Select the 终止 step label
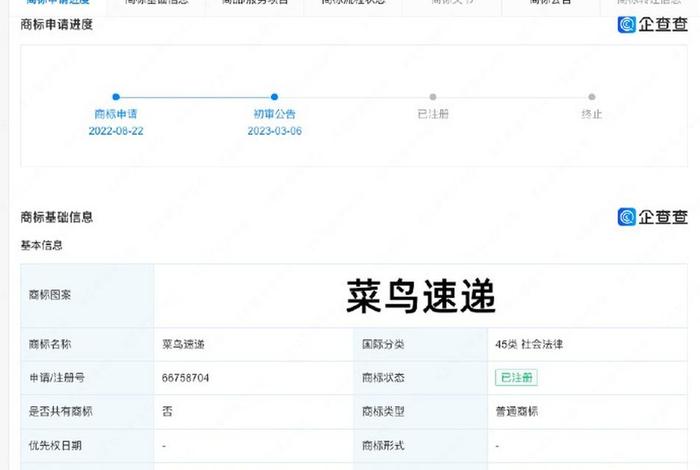Viewport: 700px width, 470px height. [x=592, y=114]
